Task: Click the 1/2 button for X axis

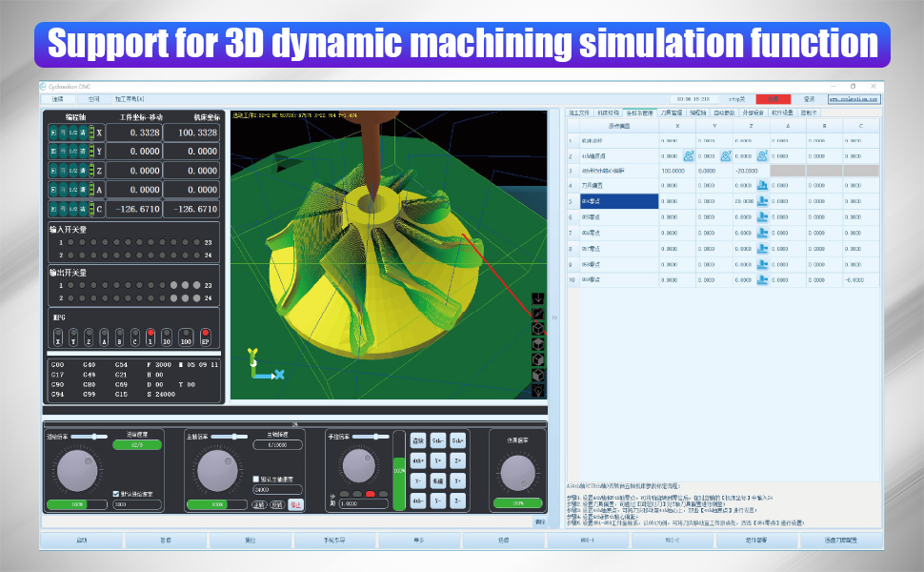Action: [x=71, y=132]
